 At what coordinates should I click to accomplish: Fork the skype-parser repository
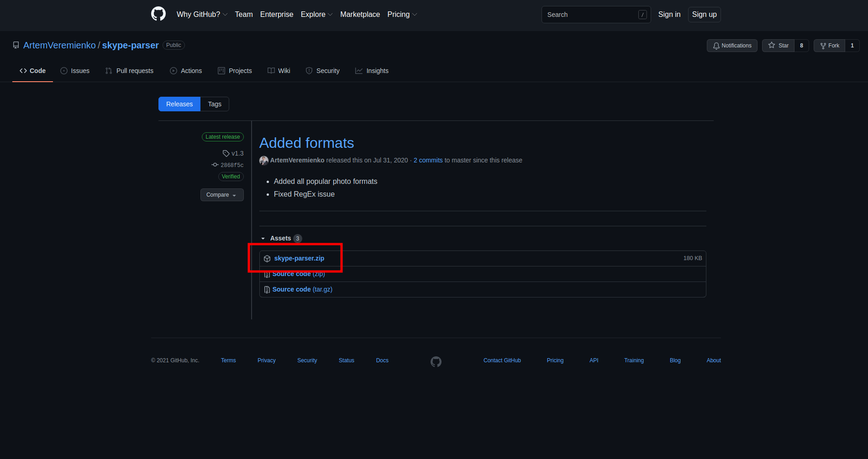point(830,46)
